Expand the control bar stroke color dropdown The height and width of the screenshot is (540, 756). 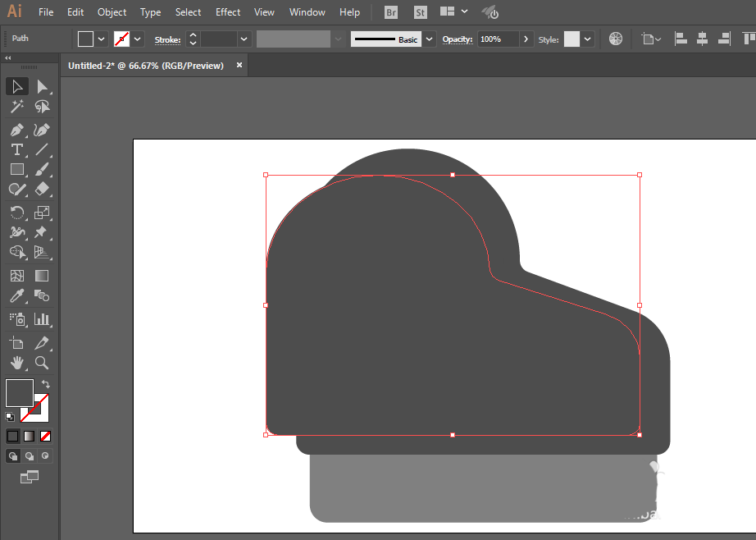tap(138, 39)
